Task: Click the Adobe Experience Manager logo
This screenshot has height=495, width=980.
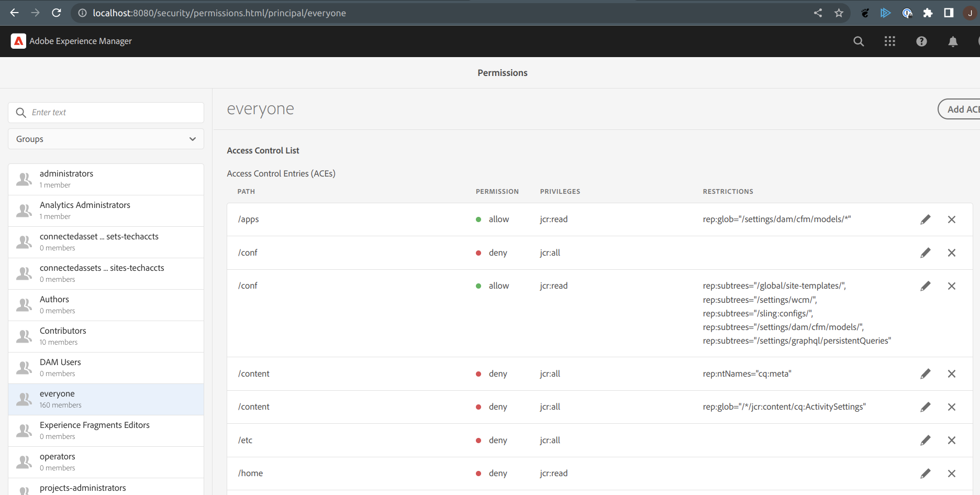Action: pyautogui.click(x=18, y=41)
